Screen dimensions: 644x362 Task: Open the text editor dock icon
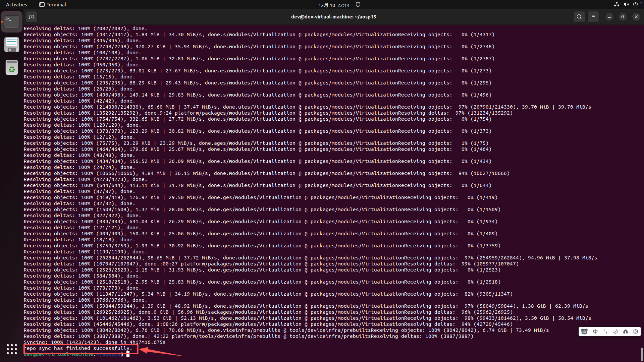coord(12,45)
